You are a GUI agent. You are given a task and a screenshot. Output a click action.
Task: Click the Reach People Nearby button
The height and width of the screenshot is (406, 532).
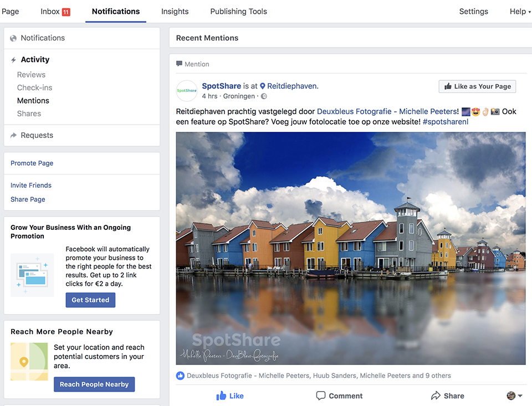coord(94,384)
